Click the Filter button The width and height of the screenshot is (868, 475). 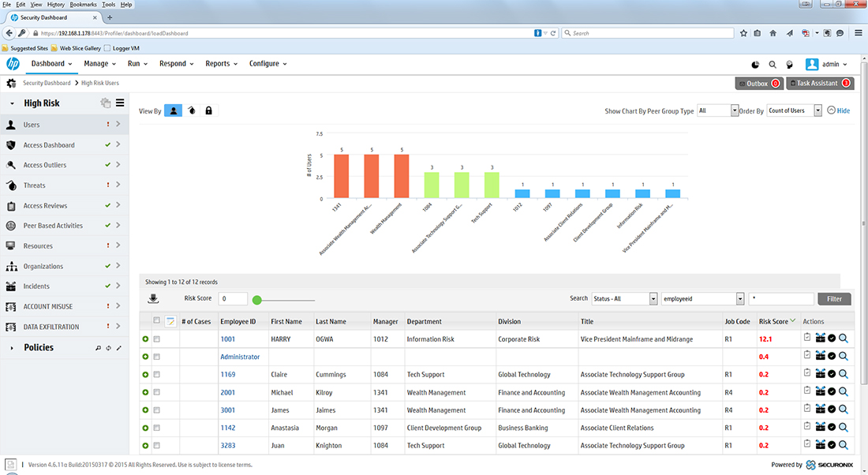834,298
